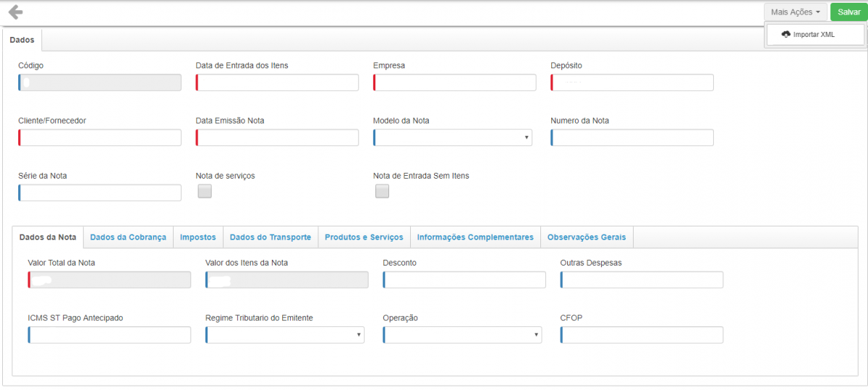Focus the Numero da Nota field
Image resolution: width=868 pixels, height=390 pixels.
coord(632,137)
